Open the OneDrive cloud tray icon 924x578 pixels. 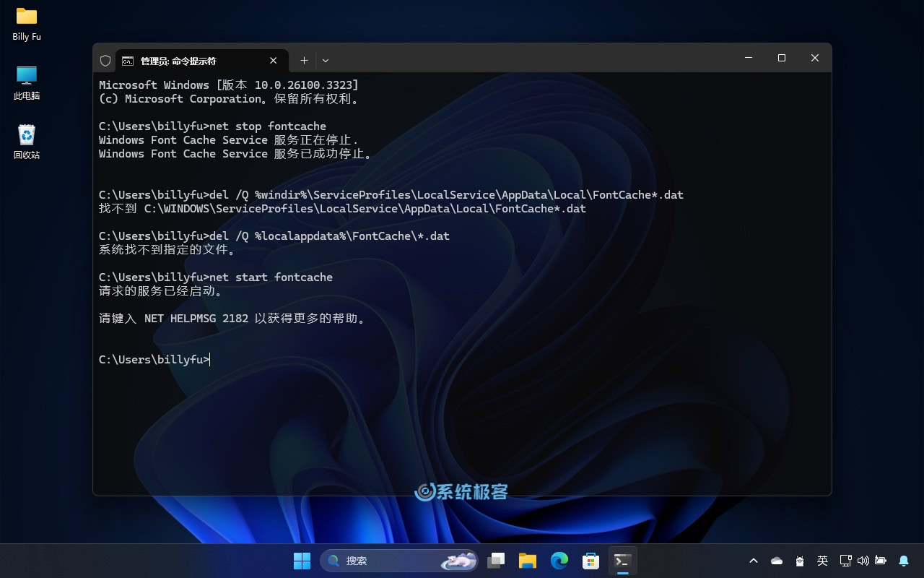(x=777, y=561)
